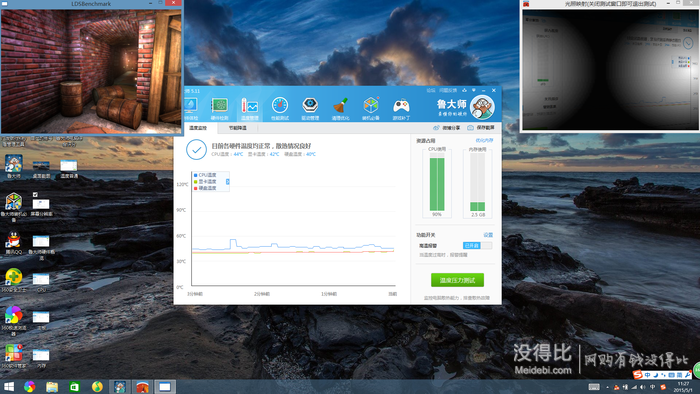Viewport: 700px width, 394px height.
Task: Open 360软件管家 desktop shortcut
Action: 13,356
